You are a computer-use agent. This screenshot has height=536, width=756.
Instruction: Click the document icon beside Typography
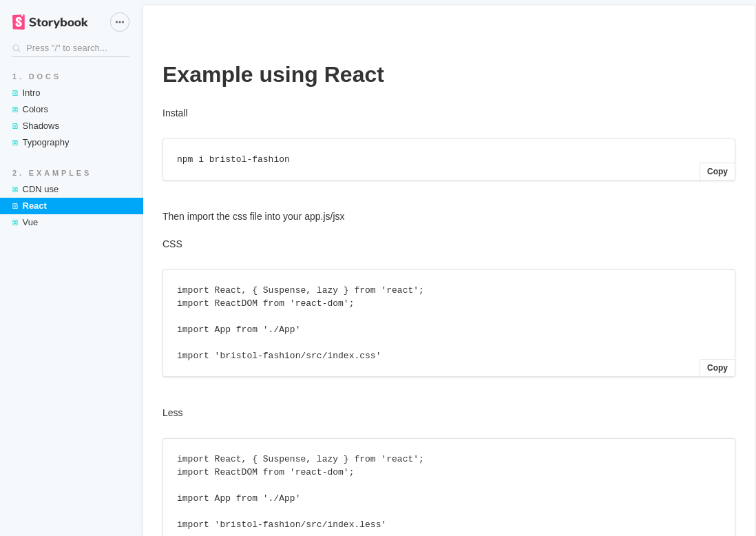[15, 143]
